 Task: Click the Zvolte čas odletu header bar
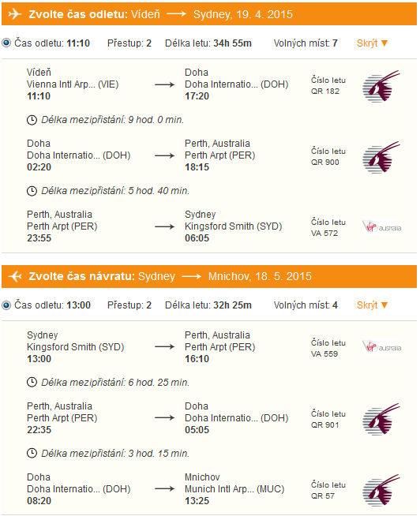(209, 14)
